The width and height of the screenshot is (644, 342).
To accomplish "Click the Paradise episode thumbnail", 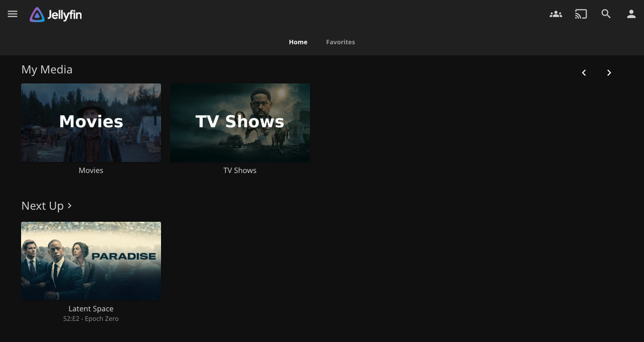I will [91, 261].
